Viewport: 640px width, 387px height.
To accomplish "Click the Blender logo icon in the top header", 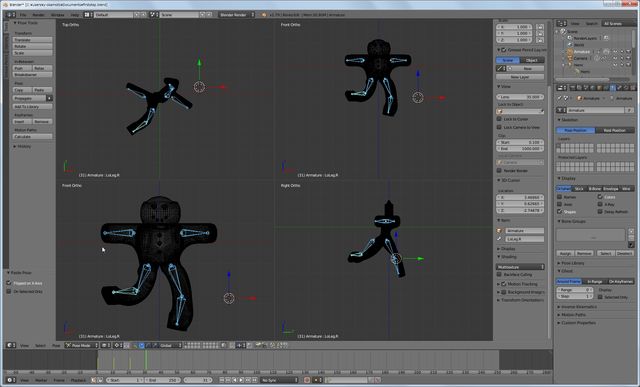I will (x=264, y=15).
